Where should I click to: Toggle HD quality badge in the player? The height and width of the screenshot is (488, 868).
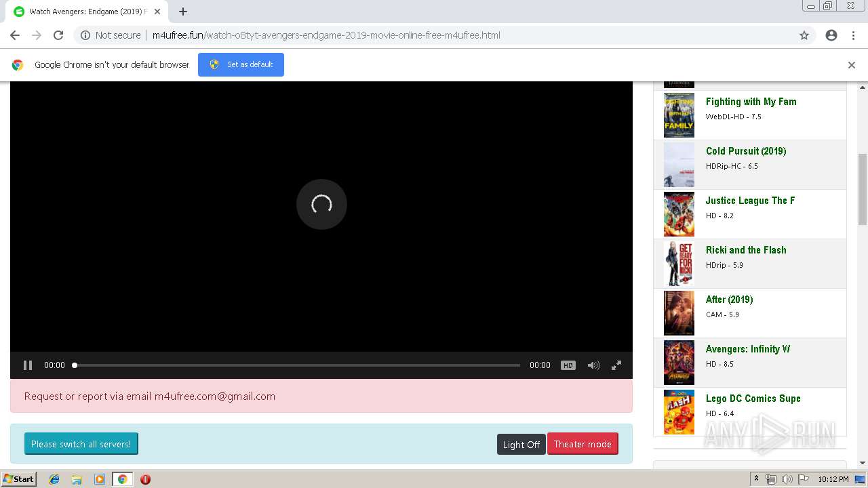click(x=568, y=365)
